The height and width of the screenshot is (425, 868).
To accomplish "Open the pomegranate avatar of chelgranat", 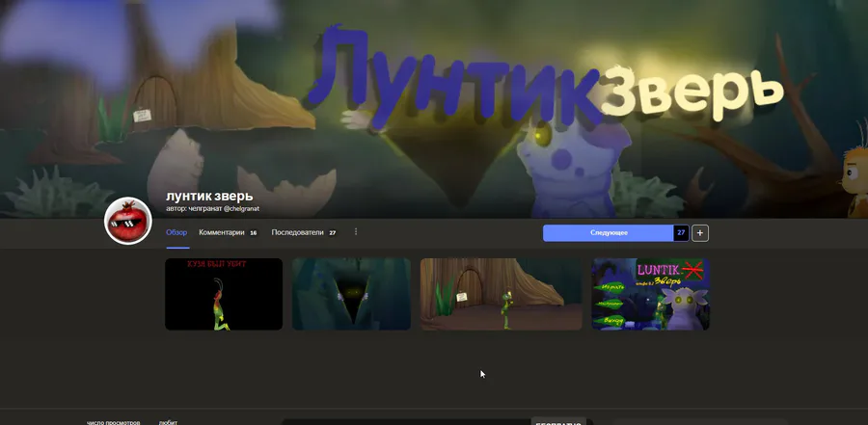I will [x=128, y=221].
